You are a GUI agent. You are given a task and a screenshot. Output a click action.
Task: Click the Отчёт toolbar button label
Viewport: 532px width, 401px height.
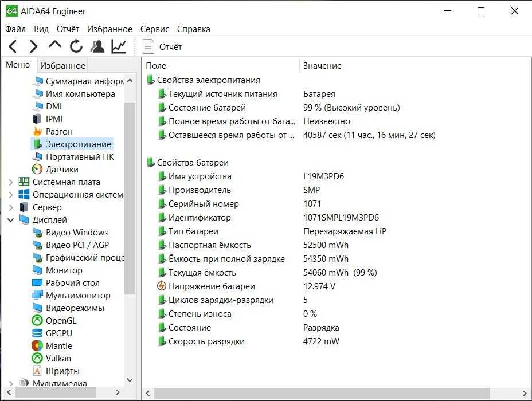coord(170,47)
